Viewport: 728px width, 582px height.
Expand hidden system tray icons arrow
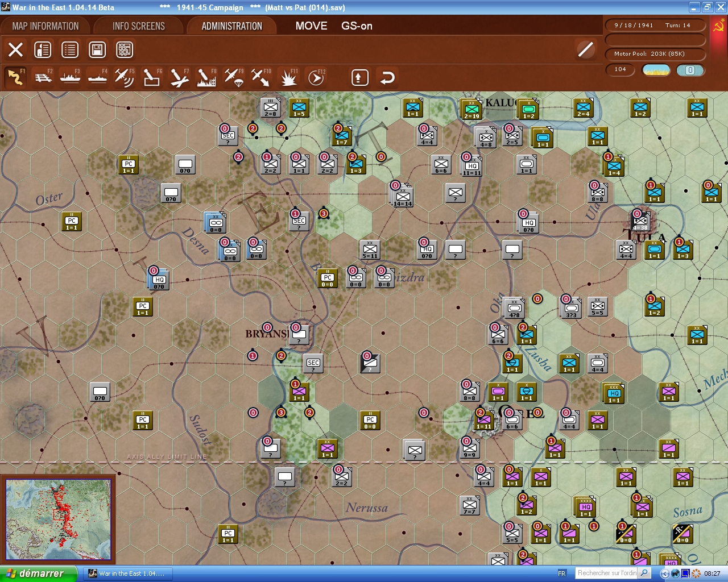coord(664,573)
